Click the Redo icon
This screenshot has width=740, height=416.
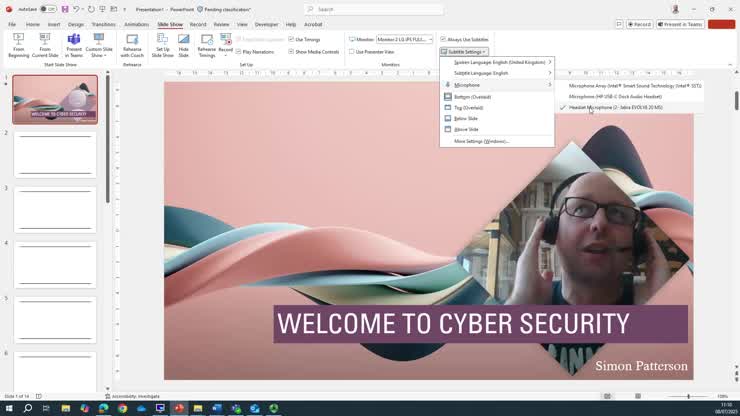coord(91,9)
